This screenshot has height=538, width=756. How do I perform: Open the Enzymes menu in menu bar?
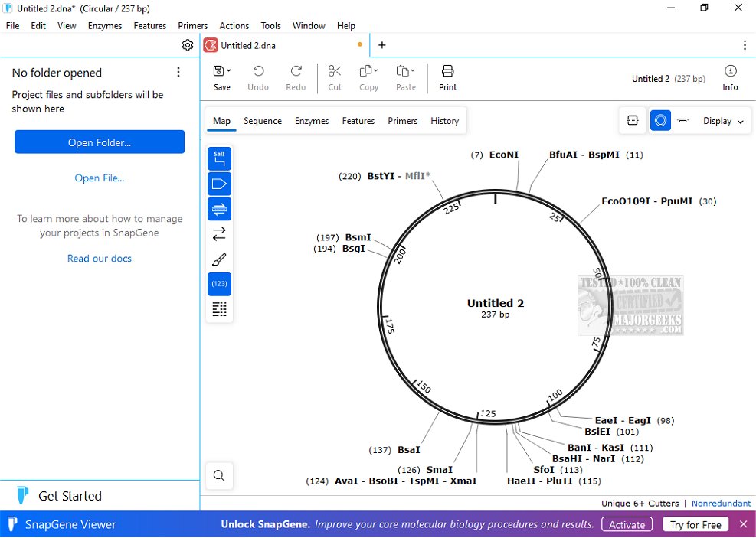pos(105,25)
